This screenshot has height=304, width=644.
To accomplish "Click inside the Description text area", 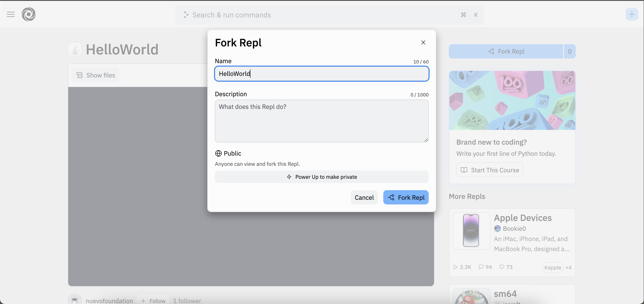I will coord(322,121).
